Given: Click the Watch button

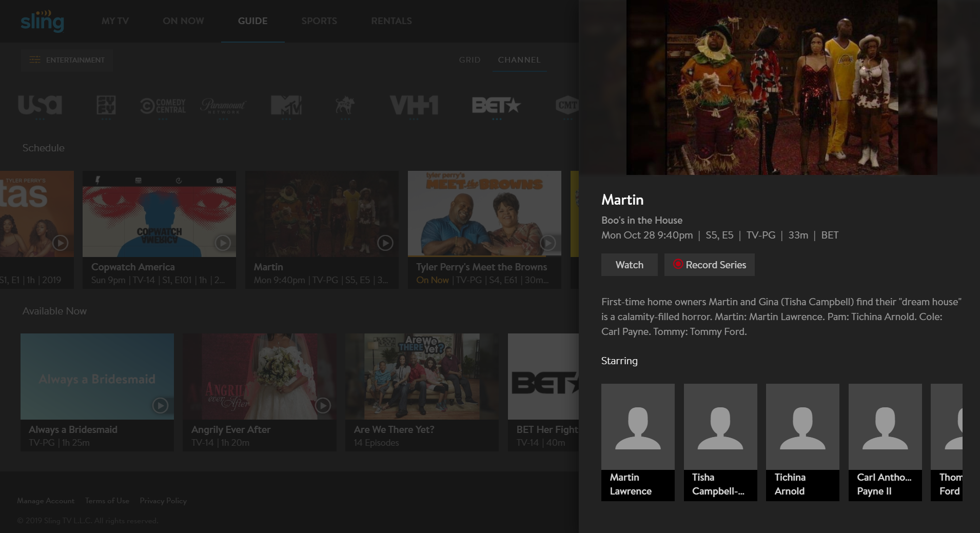Looking at the screenshot, I should (630, 265).
